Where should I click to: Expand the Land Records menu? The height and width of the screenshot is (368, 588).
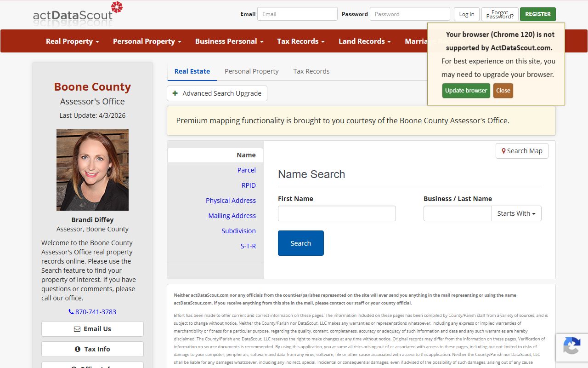[365, 41]
